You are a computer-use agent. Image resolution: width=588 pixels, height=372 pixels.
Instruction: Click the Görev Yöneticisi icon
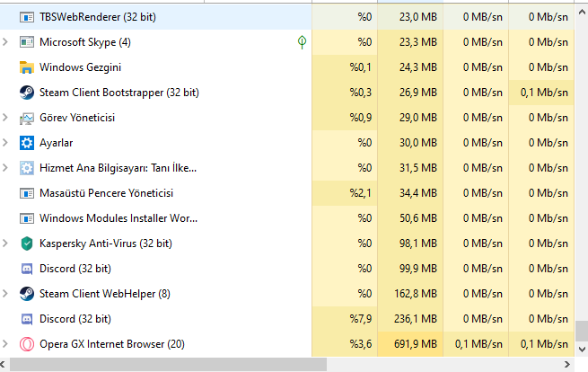pyautogui.click(x=27, y=119)
